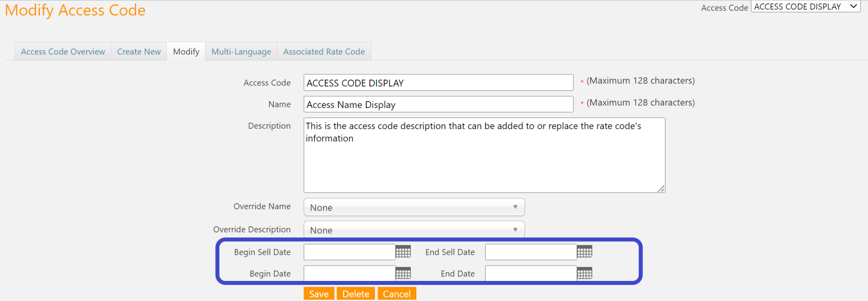868x301 pixels.
Task: Click the End Date input box
Action: coord(531,274)
